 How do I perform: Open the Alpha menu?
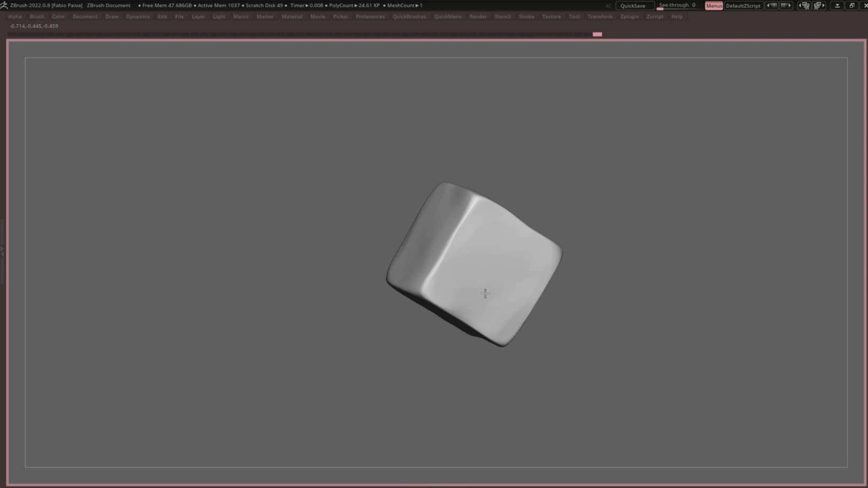pos(15,16)
